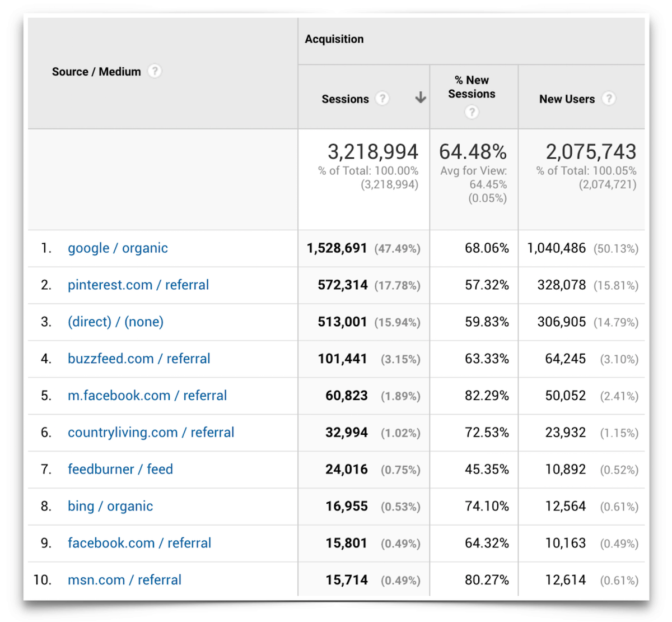
Task: Select the total Sessions value 3,218,994
Action: tap(372, 151)
